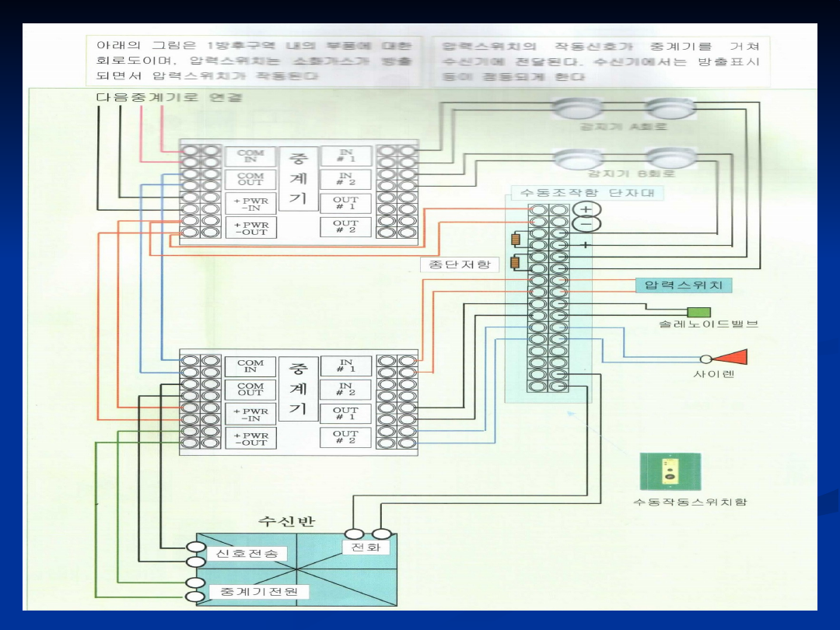This screenshot has height=630, width=840.
Task: Click the 압력스위치 cyan label
Action: tap(684, 285)
